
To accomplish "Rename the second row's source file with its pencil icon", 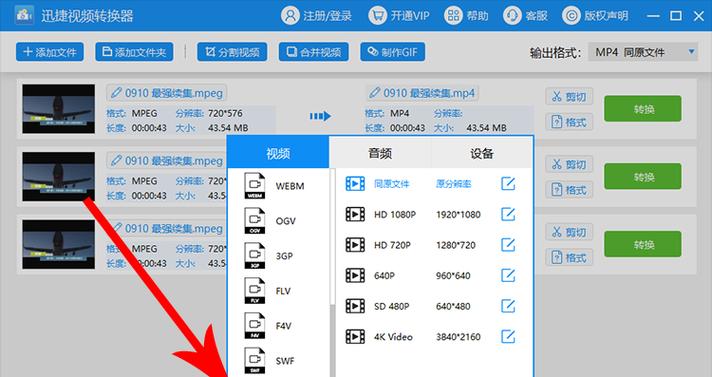I will pyautogui.click(x=116, y=161).
